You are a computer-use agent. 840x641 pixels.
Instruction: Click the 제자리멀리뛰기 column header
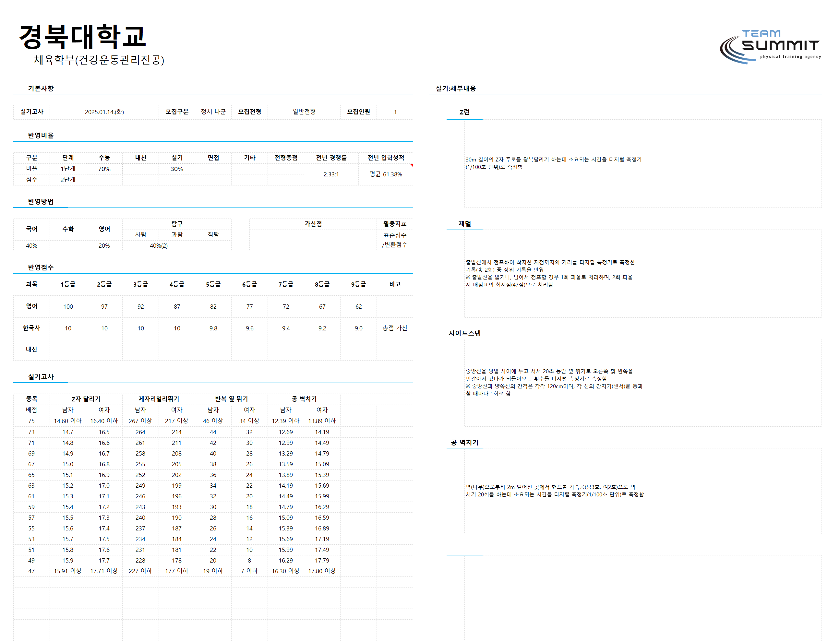[158, 399]
